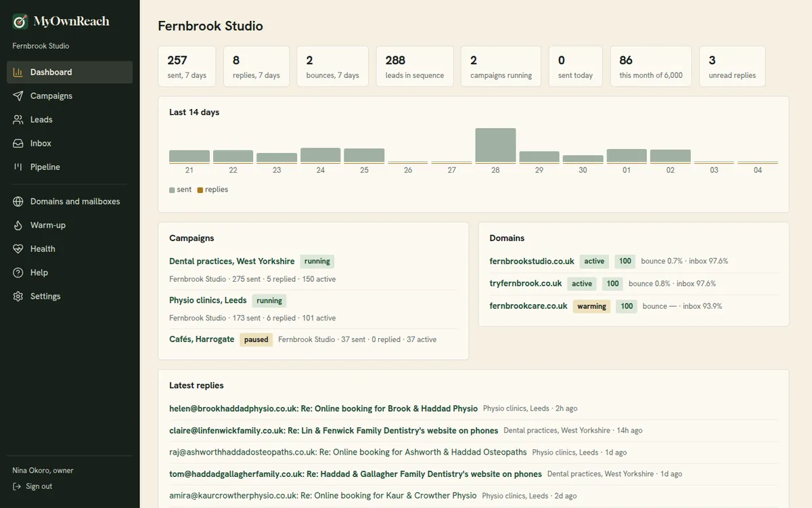812x508 pixels.
Task: Switch to the Pipeline view
Action: (70, 167)
